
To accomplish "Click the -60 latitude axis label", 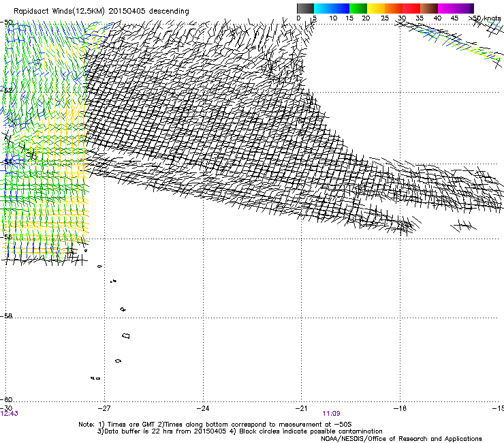I will (x=6, y=400).
